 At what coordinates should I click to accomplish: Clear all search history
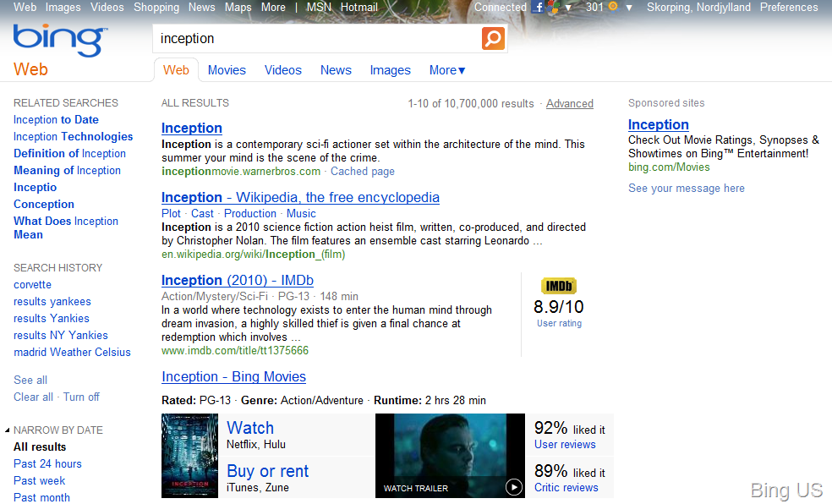[x=33, y=397]
